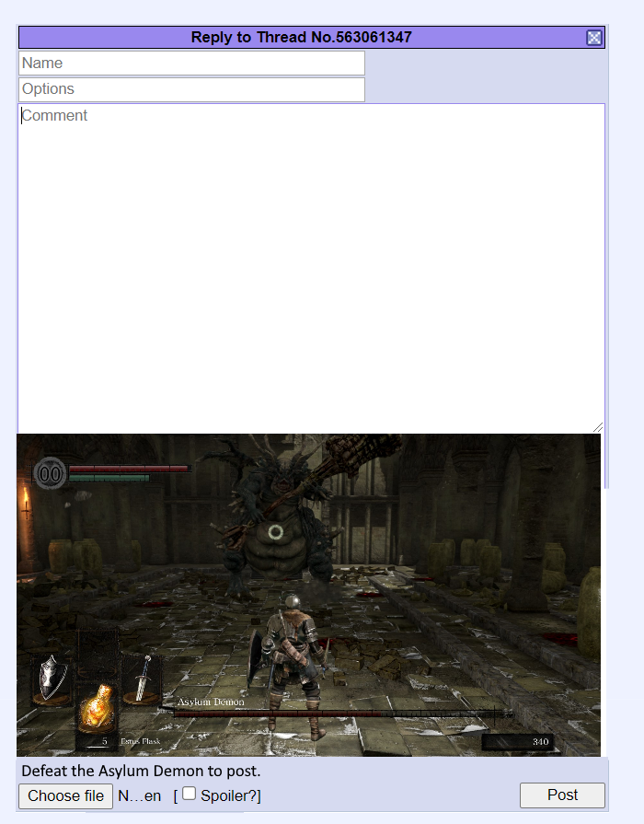Tick the Spoiler? checkbox
The image size is (644, 824).
[x=190, y=793]
